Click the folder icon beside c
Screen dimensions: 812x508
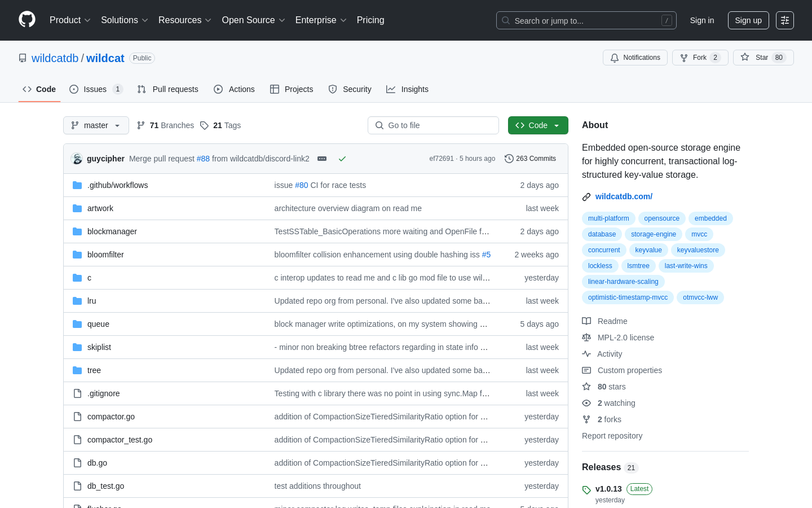(x=77, y=278)
